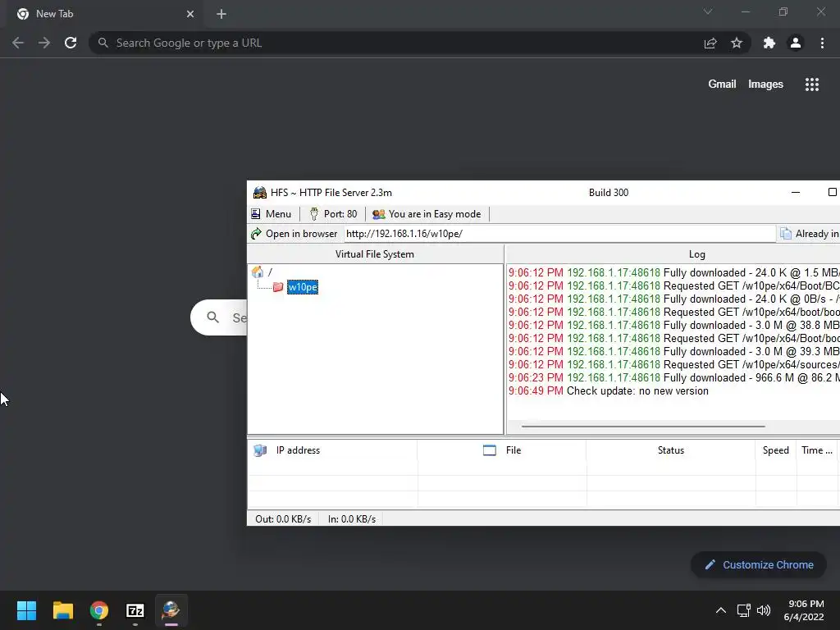Click the Time column header
Image resolution: width=840 pixels, height=630 pixels.
[x=817, y=450]
